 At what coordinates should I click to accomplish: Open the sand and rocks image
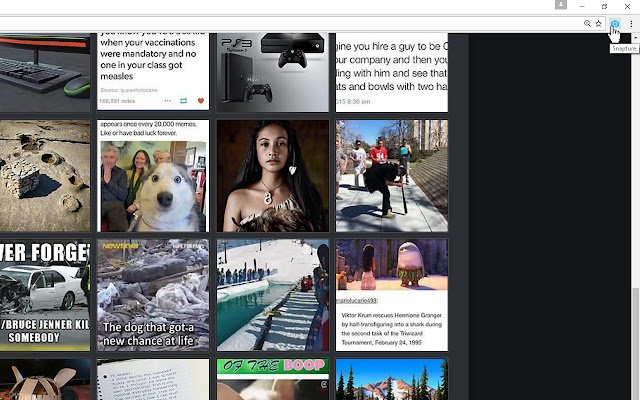click(45, 176)
